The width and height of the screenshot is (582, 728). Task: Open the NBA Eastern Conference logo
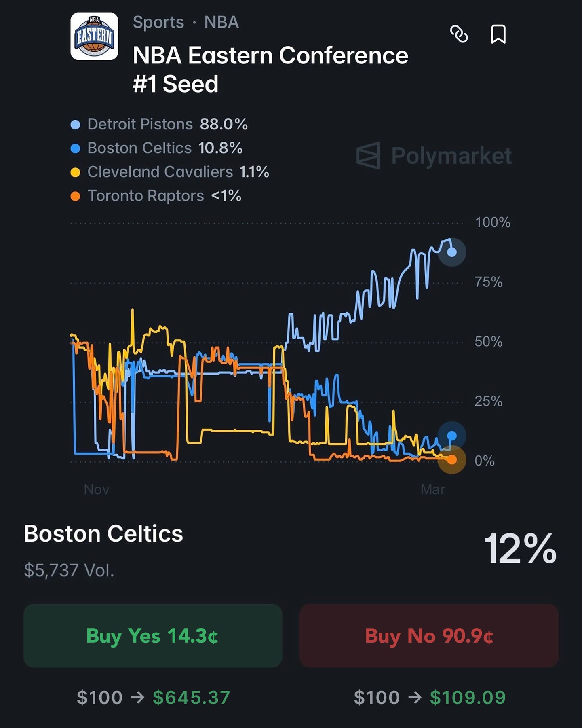click(x=94, y=36)
